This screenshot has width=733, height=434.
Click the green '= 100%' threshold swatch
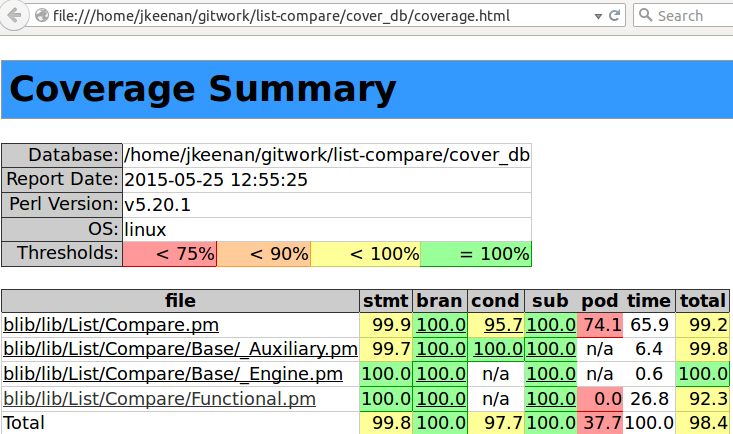click(476, 254)
